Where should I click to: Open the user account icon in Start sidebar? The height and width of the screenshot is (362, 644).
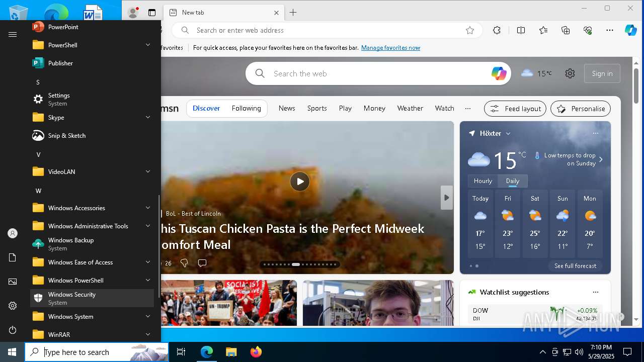13,233
